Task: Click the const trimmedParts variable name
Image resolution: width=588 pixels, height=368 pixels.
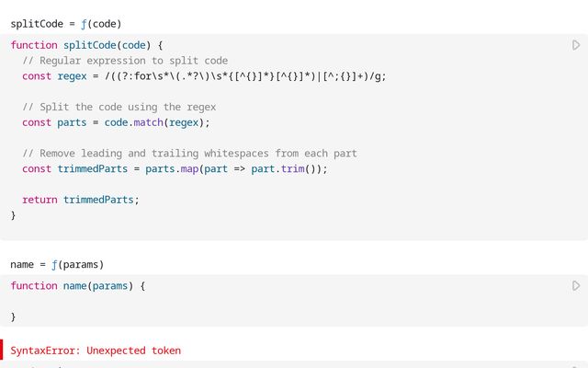Action: pyautogui.click(x=97, y=169)
